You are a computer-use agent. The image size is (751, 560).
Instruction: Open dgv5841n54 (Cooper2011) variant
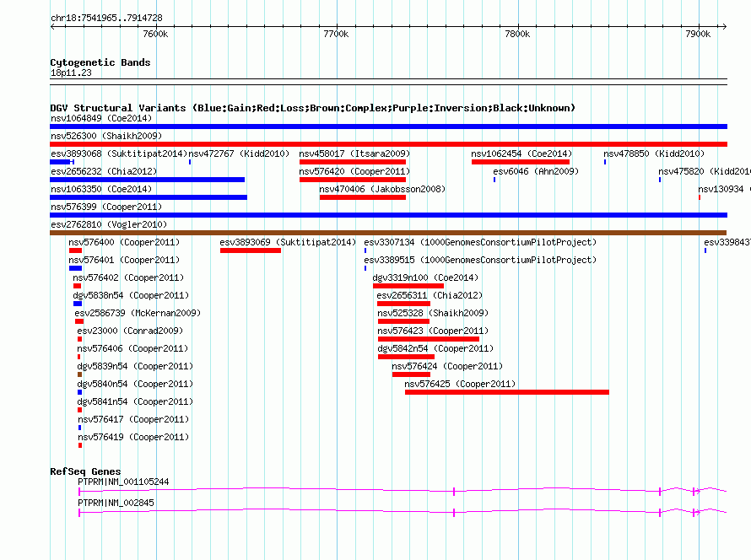[135, 401]
